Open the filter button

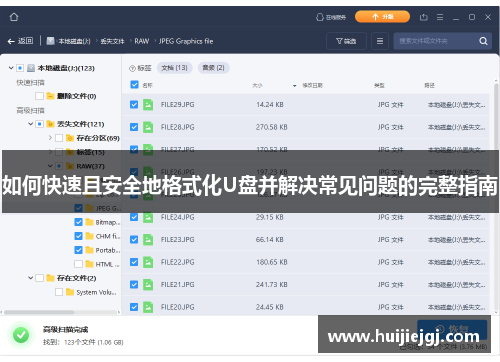[x=346, y=41]
